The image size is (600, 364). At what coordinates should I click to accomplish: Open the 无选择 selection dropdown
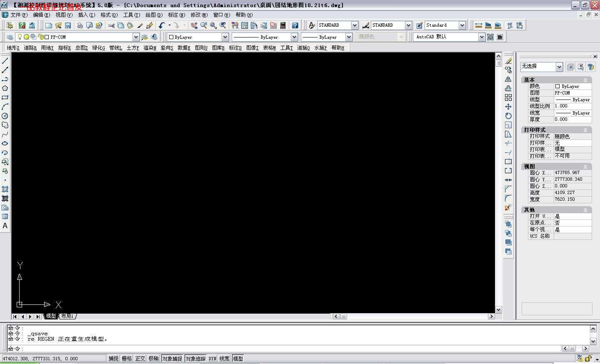pyautogui.click(x=559, y=67)
